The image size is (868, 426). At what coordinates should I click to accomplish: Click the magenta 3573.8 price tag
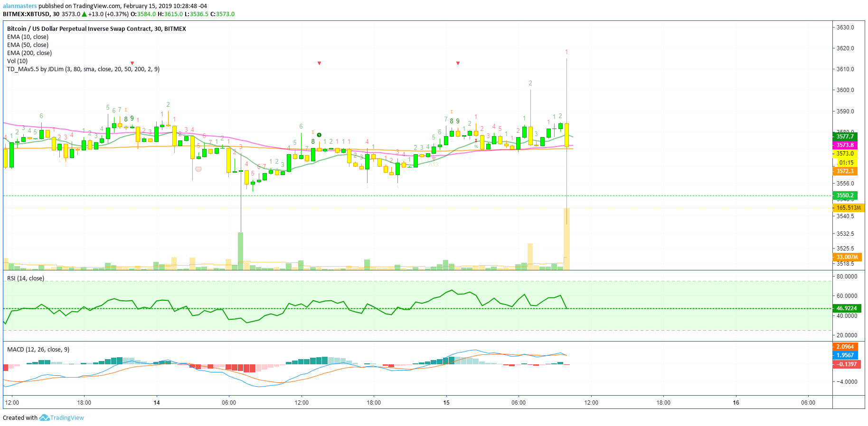[845, 145]
